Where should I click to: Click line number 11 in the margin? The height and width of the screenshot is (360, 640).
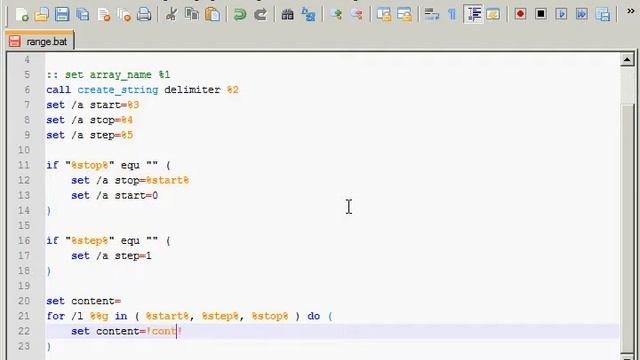click(24, 165)
